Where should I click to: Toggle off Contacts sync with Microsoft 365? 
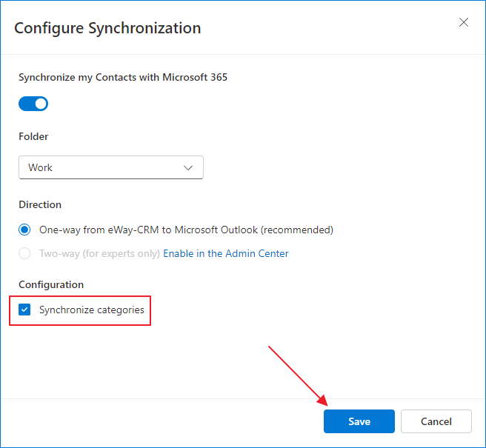coord(33,104)
